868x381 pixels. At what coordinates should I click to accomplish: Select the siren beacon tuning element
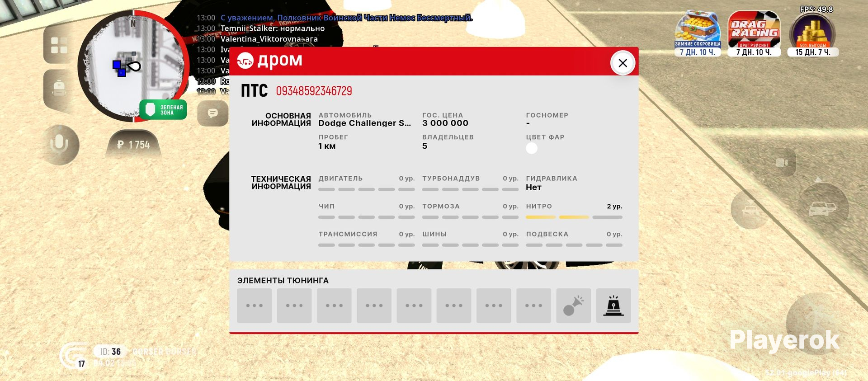tap(613, 306)
